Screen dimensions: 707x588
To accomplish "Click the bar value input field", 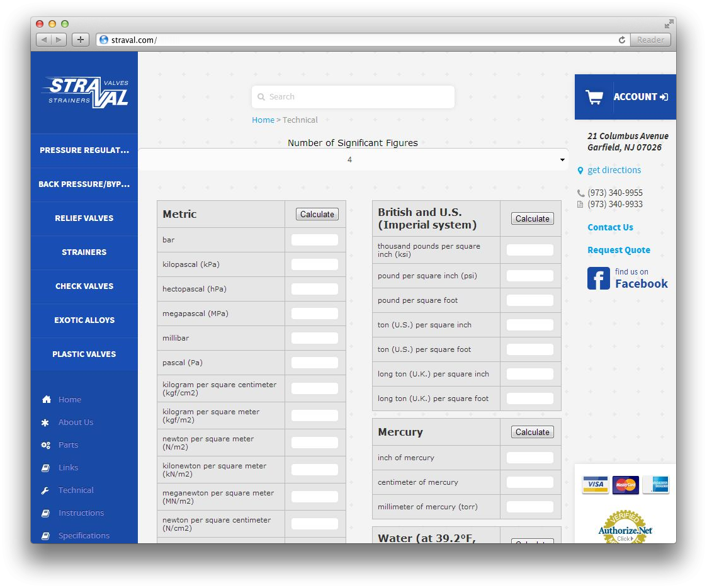I will coord(314,240).
